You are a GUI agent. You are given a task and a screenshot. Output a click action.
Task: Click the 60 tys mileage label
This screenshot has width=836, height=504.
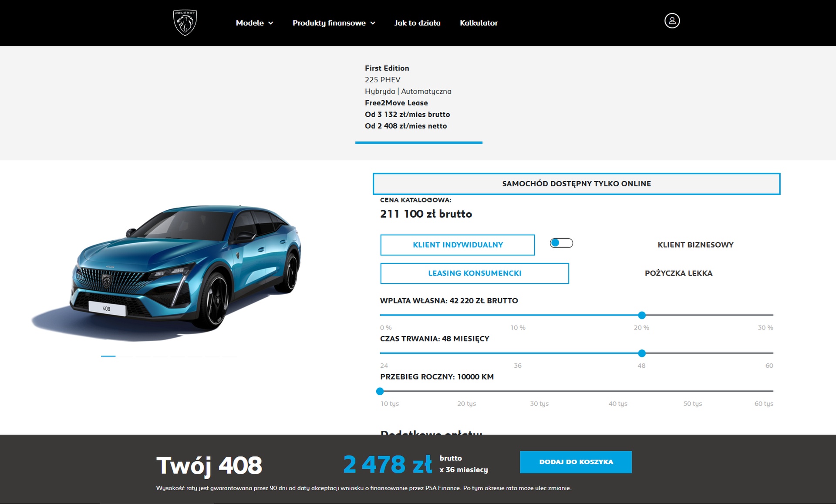(x=764, y=404)
